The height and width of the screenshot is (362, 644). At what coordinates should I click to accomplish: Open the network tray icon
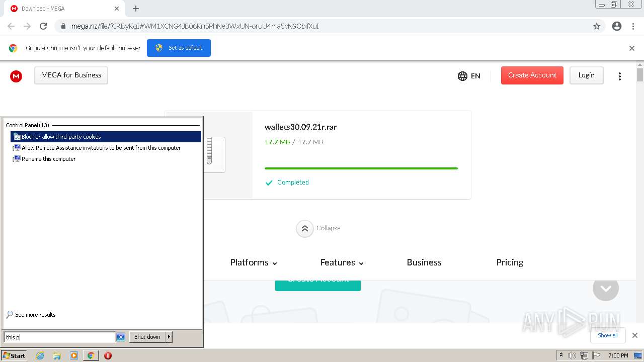point(584,355)
